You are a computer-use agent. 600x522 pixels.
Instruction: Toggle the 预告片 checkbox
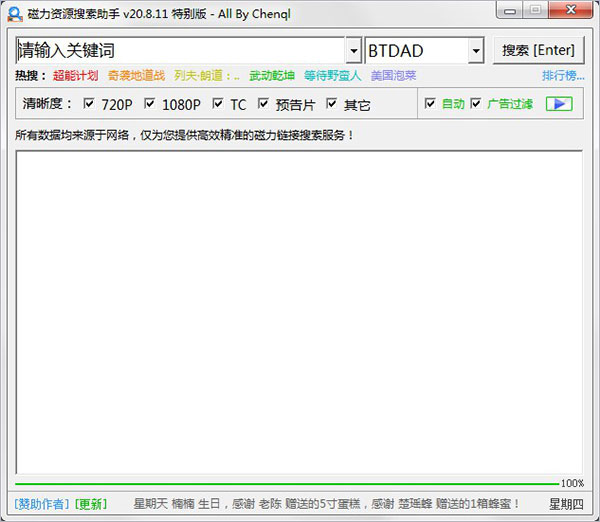[x=263, y=103]
